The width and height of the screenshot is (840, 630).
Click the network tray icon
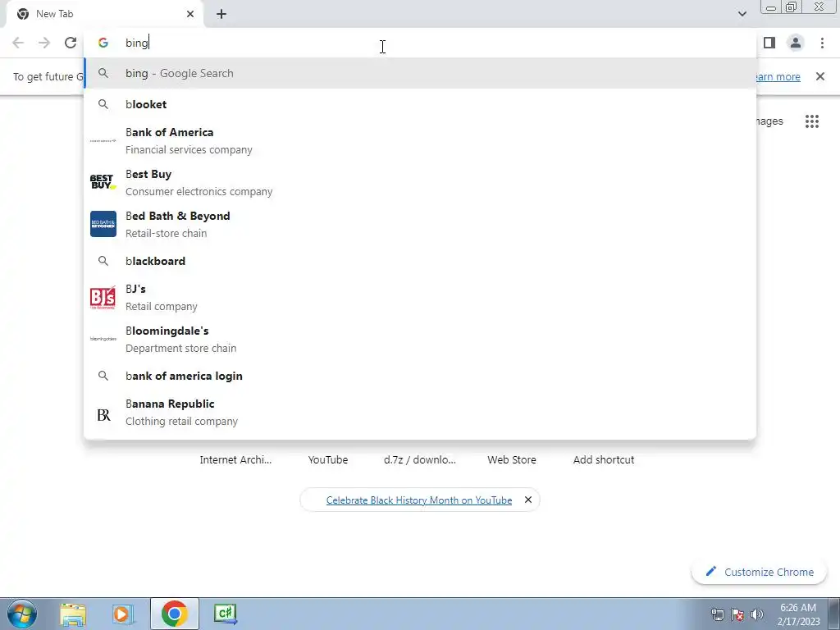[718, 614]
